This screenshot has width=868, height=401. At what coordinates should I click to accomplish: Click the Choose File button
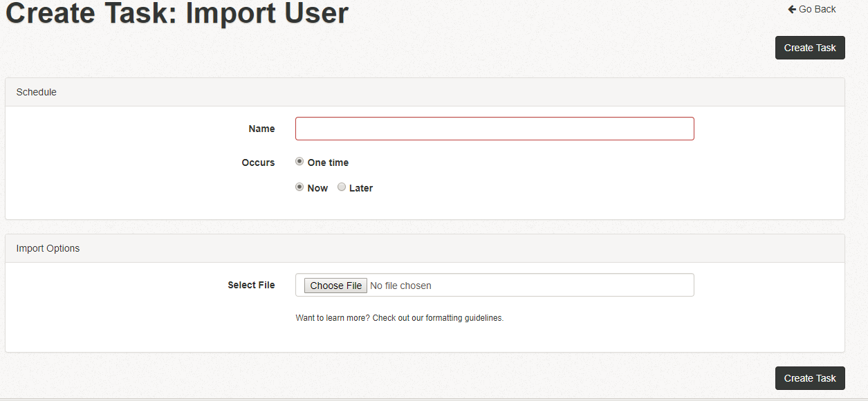click(x=335, y=286)
